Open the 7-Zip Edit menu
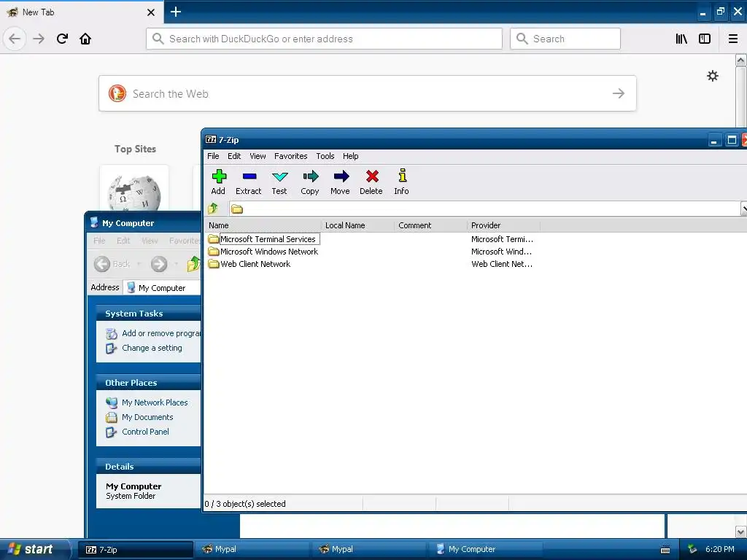This screenshot has width=747, height=560. 234,156
